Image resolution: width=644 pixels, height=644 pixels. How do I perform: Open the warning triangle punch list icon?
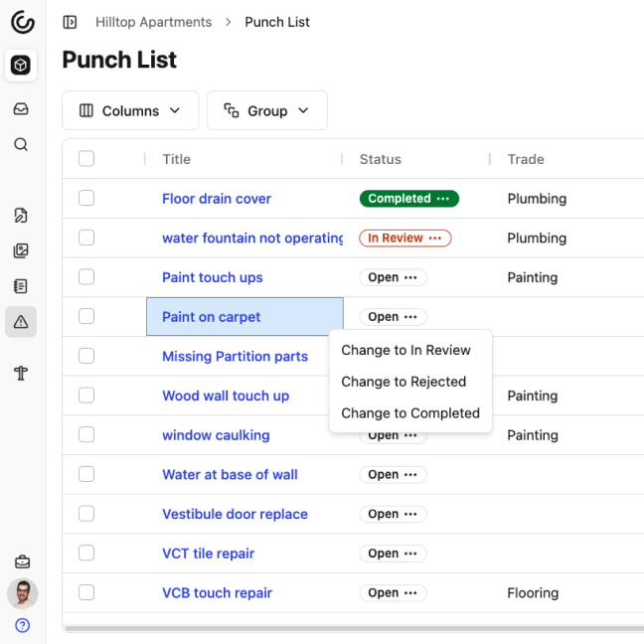click(x=21, y=322)
